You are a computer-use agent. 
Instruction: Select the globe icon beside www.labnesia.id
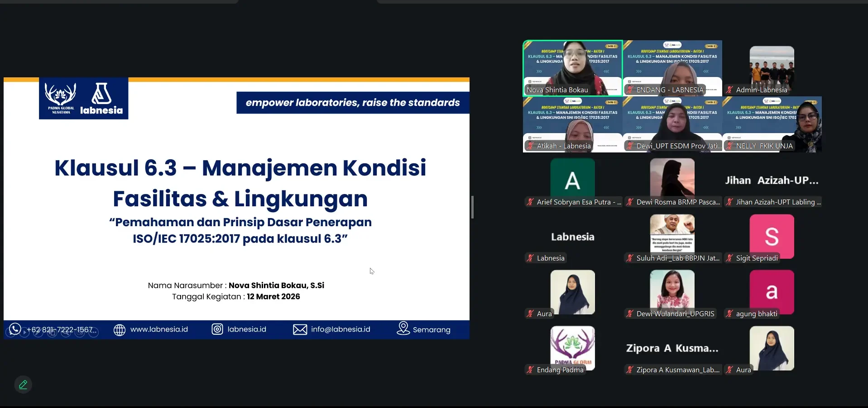[120, 329]
